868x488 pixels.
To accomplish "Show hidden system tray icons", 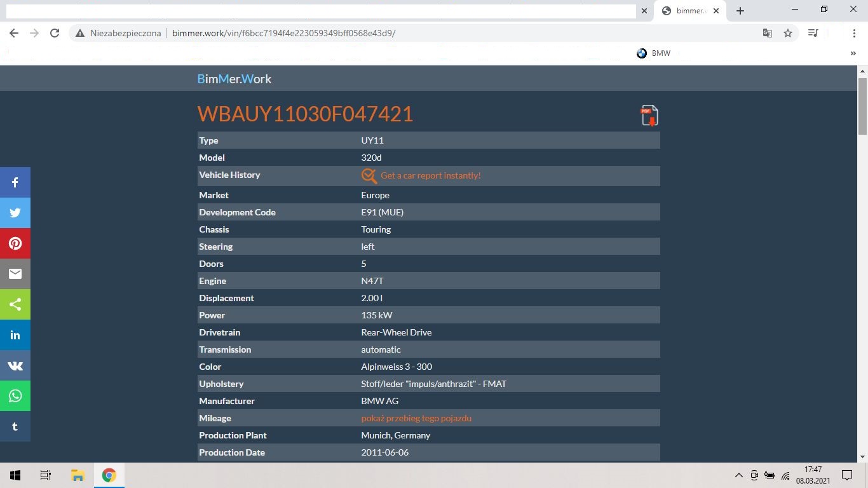I will pos(738,475).
